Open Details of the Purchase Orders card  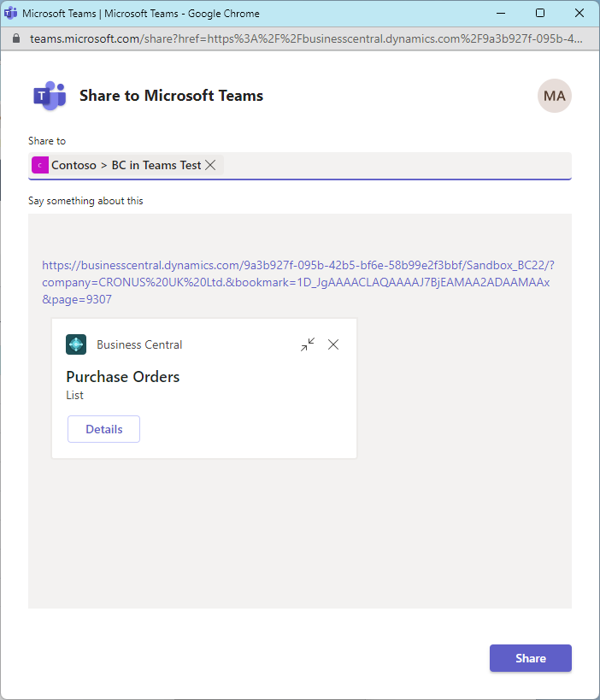(103, 429)
